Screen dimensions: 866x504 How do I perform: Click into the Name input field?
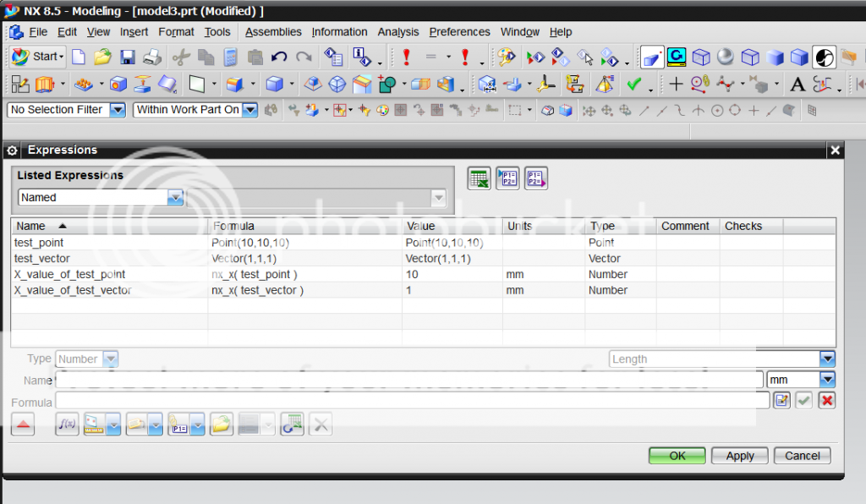[409, 380]
